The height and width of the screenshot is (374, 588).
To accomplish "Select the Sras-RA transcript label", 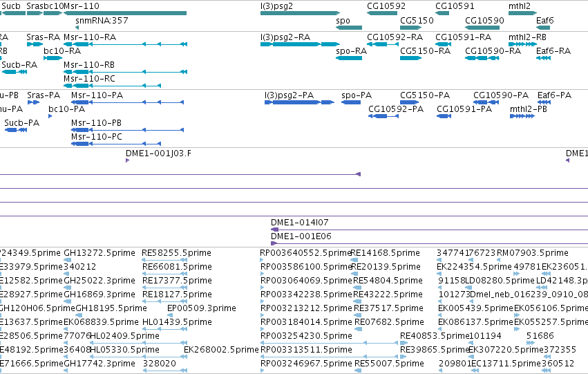I will click(x=43, y=37).
